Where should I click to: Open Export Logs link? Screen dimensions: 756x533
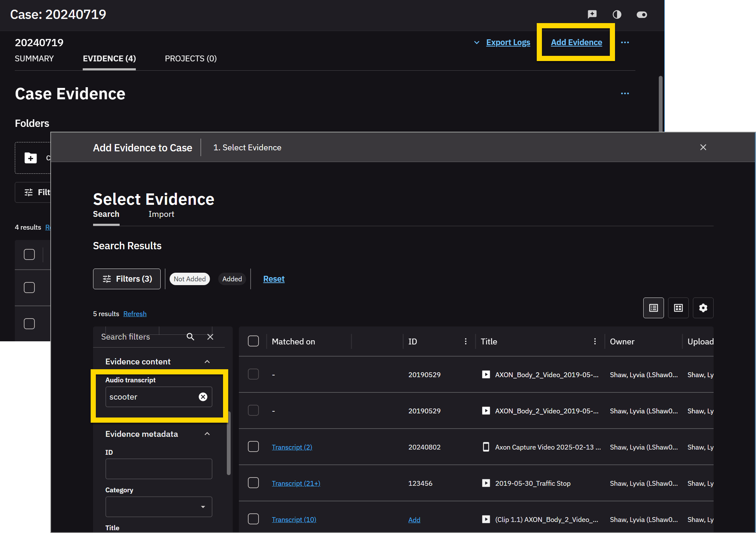click(x=508, y=42)
